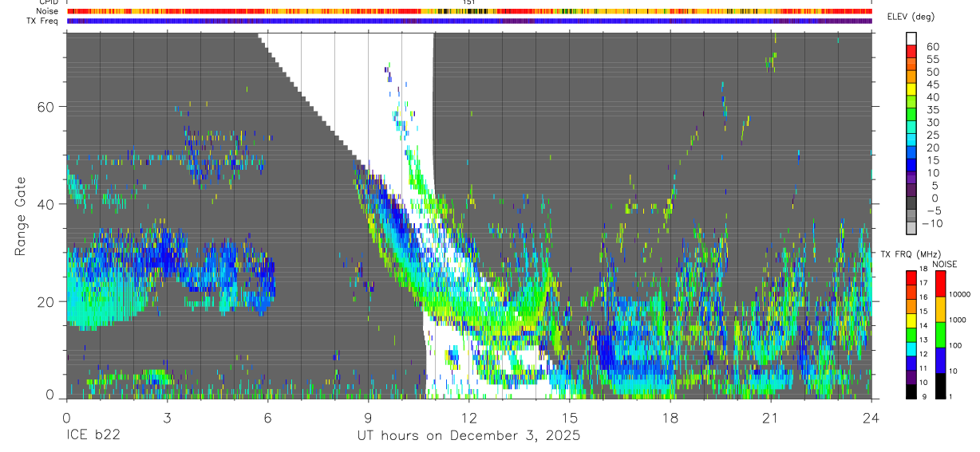Click the 6 tick label on UT hours axis
Viewport: 980px width, 452px height.
267,419
